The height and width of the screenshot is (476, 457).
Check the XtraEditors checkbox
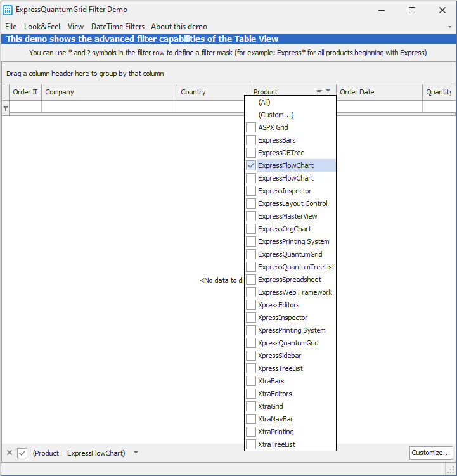[x=251, y=394]
